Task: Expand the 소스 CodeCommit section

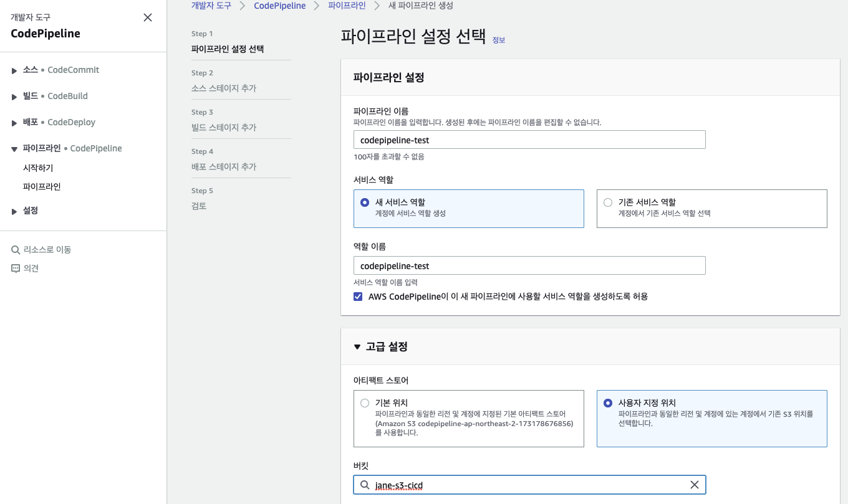Action: click(14, 70)
